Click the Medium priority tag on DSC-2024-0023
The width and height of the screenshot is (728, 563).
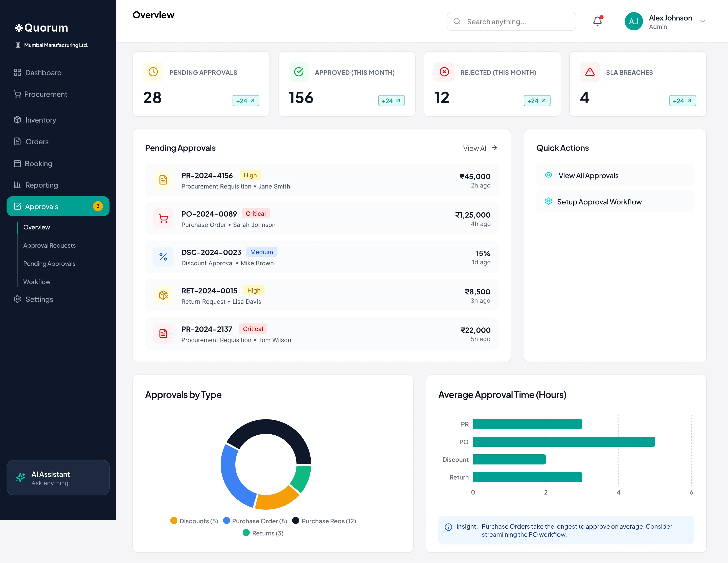click(262, 252)
